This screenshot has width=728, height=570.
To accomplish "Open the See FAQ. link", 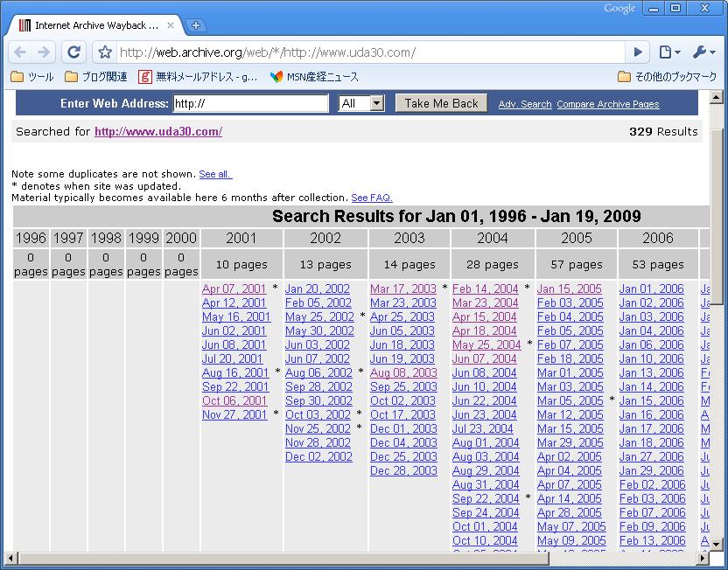I will tap(372, 198).
